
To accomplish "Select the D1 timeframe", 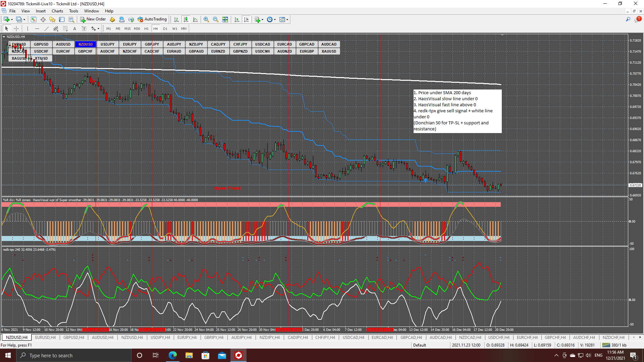I will coord(165,29).
